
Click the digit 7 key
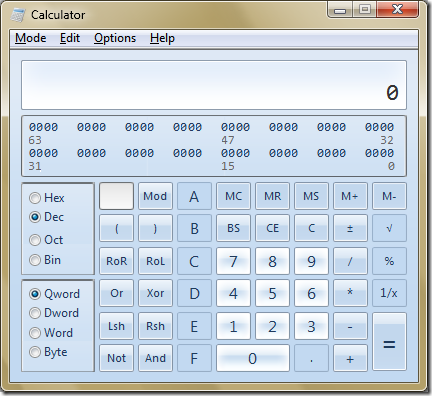233,261
